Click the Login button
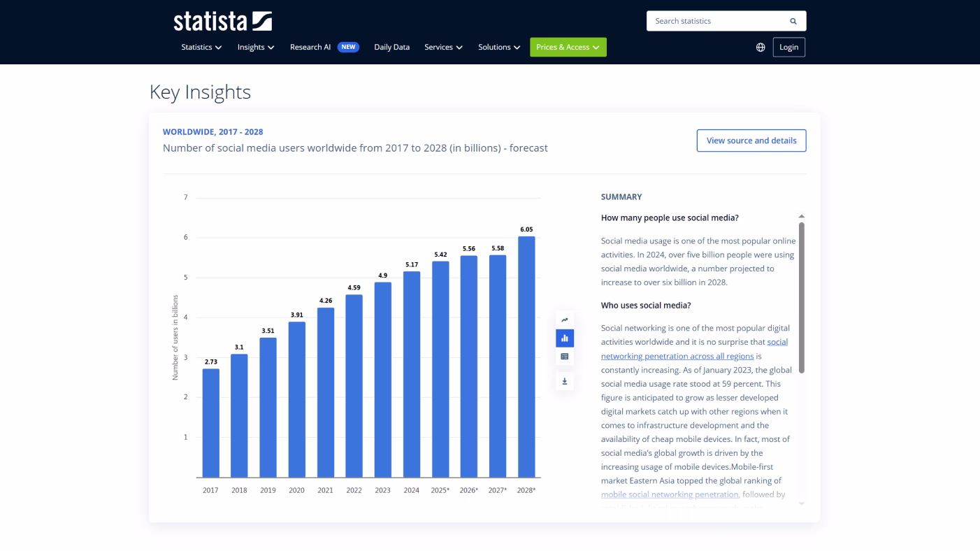980x551 pixels. click(x=788, y=47)
